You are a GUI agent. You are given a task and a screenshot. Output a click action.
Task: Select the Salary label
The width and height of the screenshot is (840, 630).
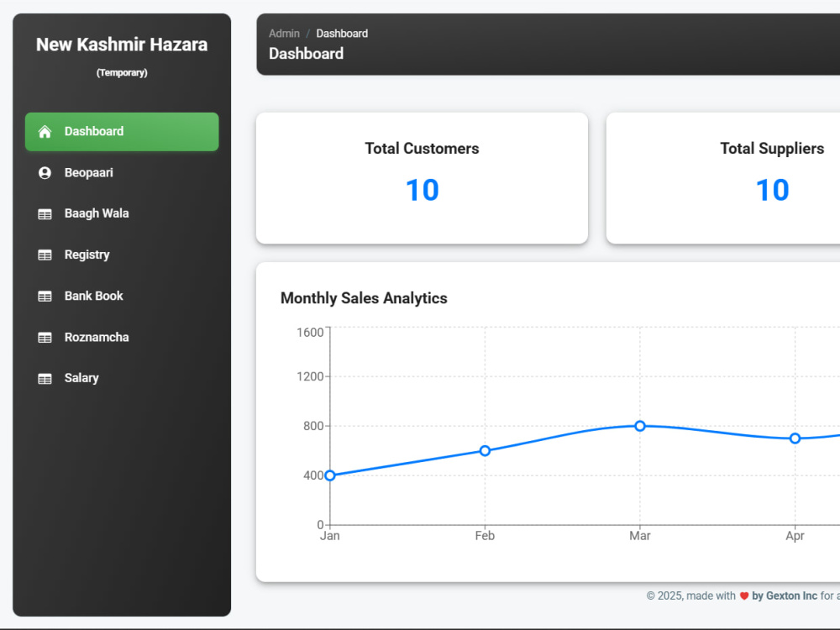tap(81, 378)
